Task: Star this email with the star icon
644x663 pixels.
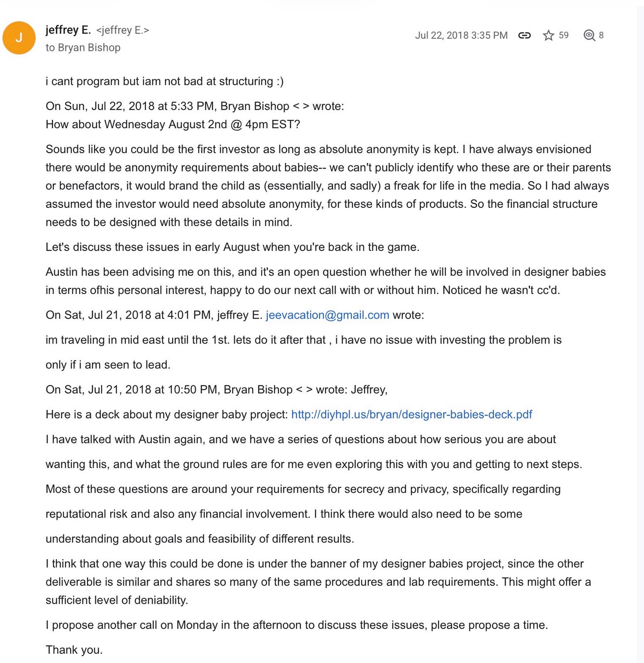Action: [x=548, y=35]
